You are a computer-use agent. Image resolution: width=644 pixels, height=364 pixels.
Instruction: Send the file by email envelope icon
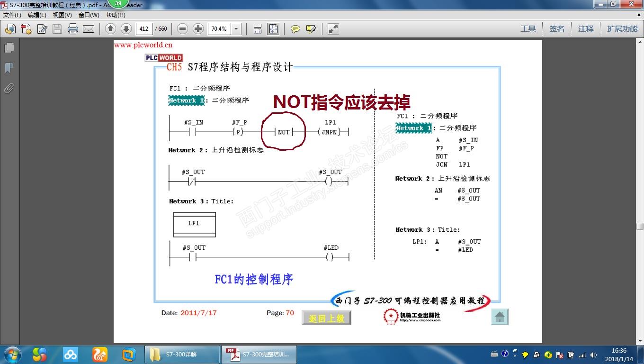pyautogui.click(x=89, y=29)
